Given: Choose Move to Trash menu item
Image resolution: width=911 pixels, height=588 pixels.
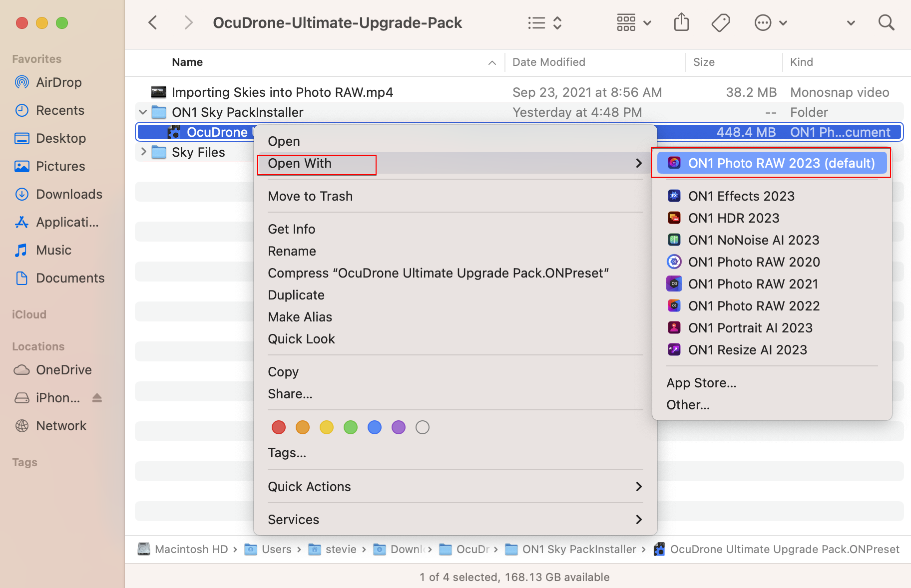Looking at the screenshot, I should point(310,196).
